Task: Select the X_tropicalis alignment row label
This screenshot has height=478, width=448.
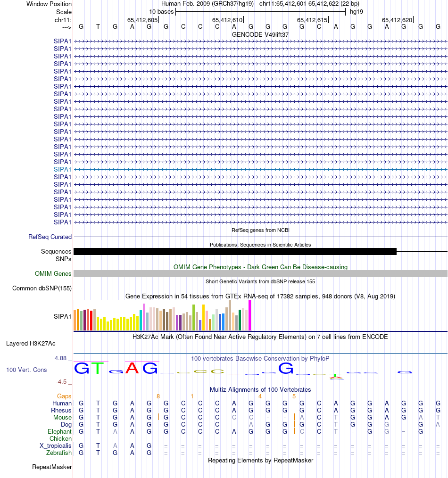Action: tap(56, 445)
